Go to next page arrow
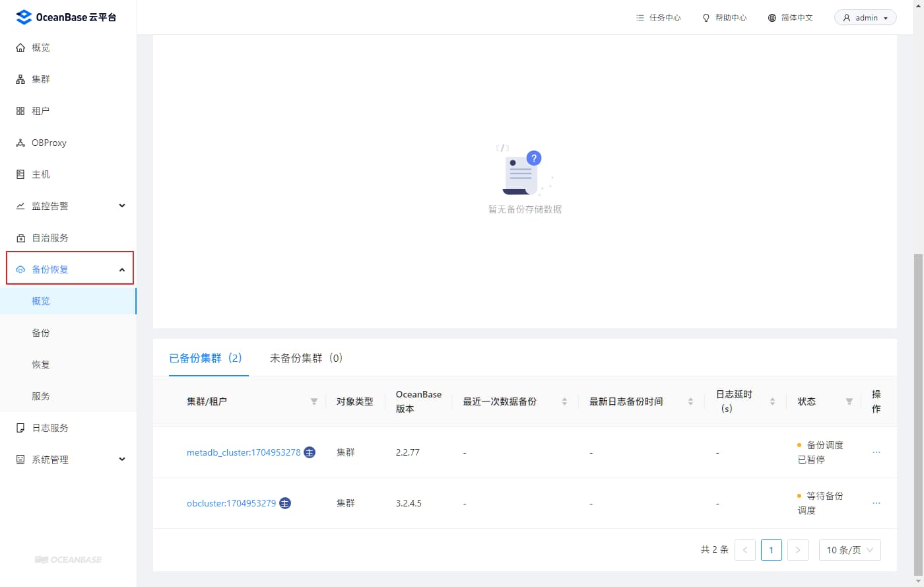The height and width of the screenshot is (587, 924). coord(798,550)
